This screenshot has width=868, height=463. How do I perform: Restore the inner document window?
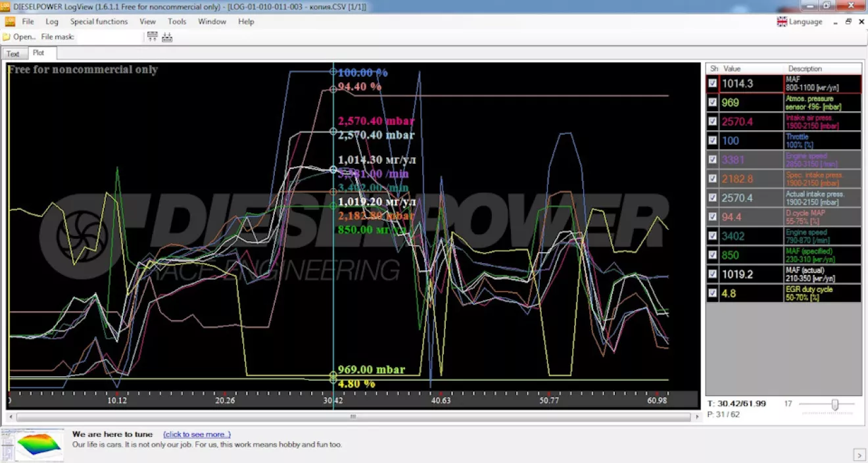pos(848,22)
